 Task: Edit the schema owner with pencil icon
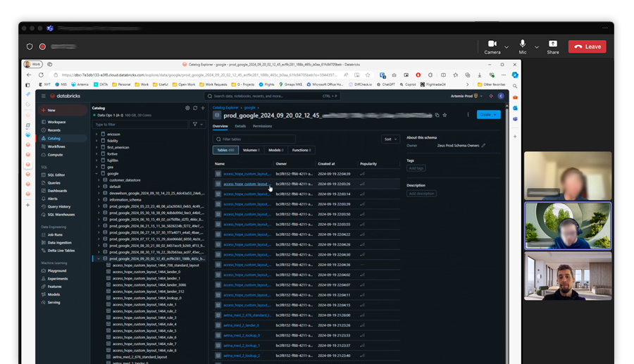coord(483,146)
